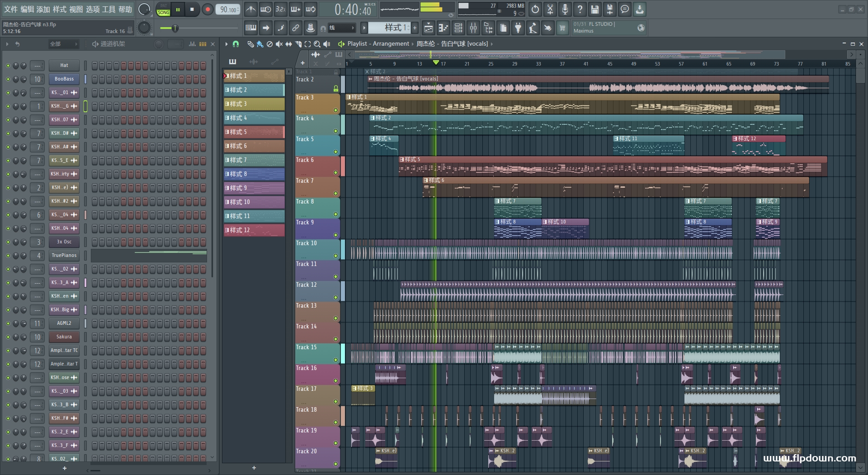
Task: Render audio file export icon
Action: tap(610, 9)
